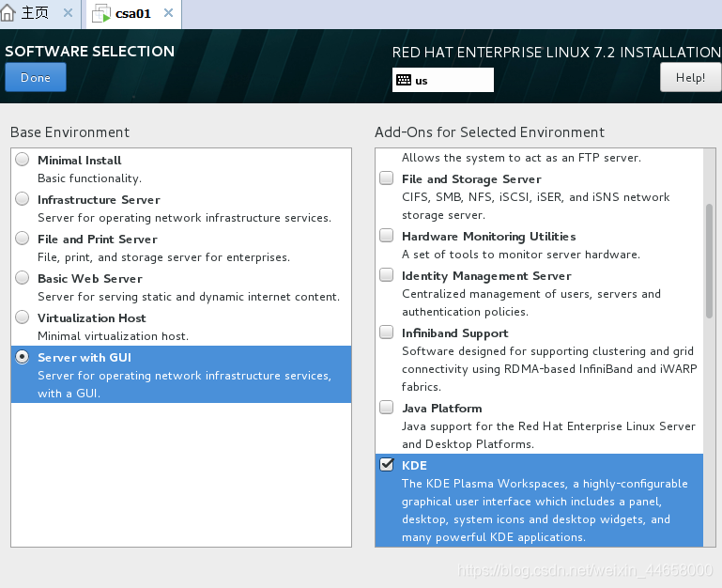This screenshot has height=588, width=722.
Task: Click 'A set of tools to monitor server hardware.'
Action: [521, 255]
